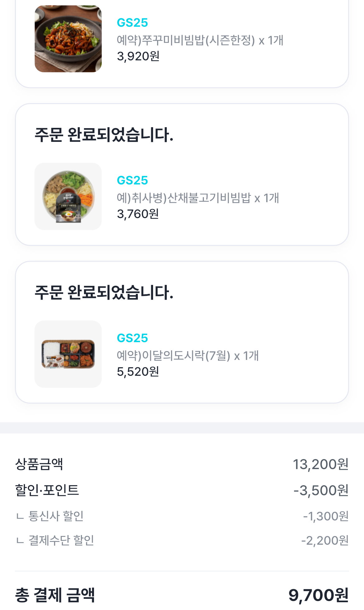Screen dimensions: 364x610
Task: Open the 이달의도시락 product thumbnail
Action: coord(68,354)
